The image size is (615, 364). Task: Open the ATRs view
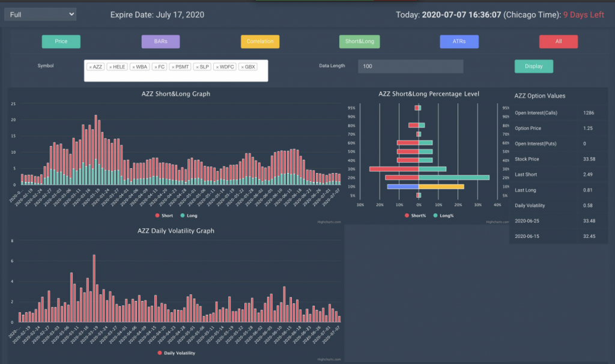coord(459,41)
